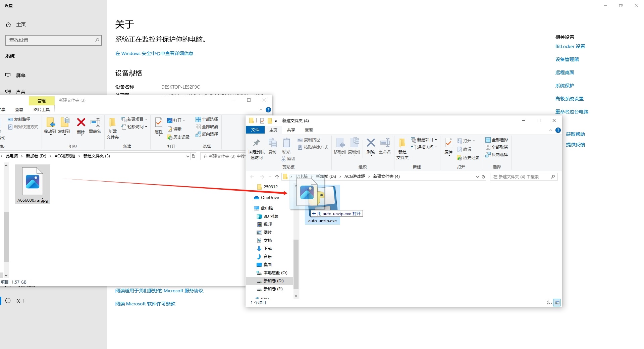644x349 pixels.
Task: Open the BitLocker 设置 link
Action: 570,47
